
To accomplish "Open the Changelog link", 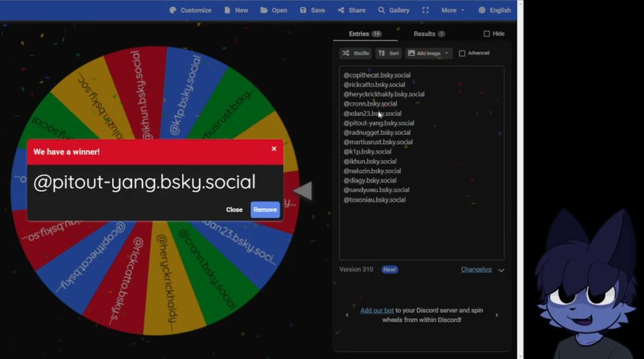I will pos(476,270).
